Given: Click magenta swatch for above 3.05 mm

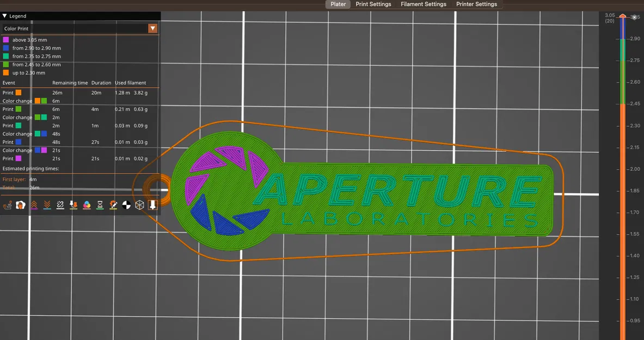Looking at the screenshot, I should (x=6, y=40).
